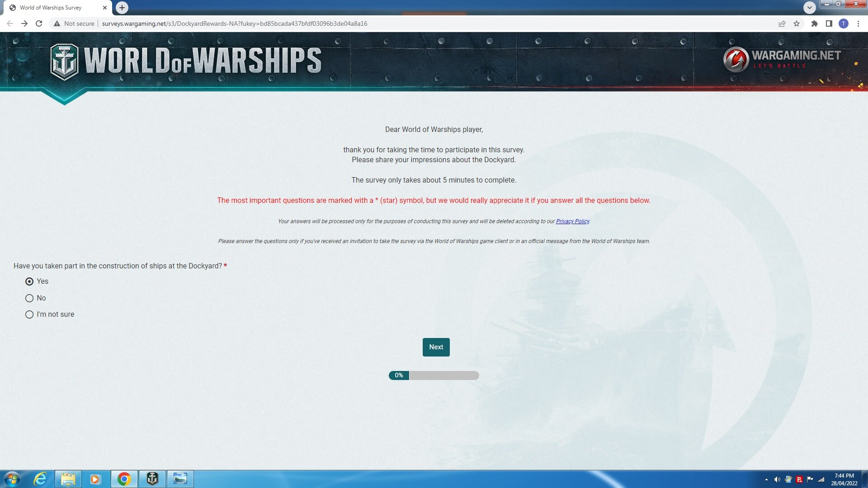Expand the tab search dropdown arrow
This screenshot has width=868, height=488.
(809, 7)
